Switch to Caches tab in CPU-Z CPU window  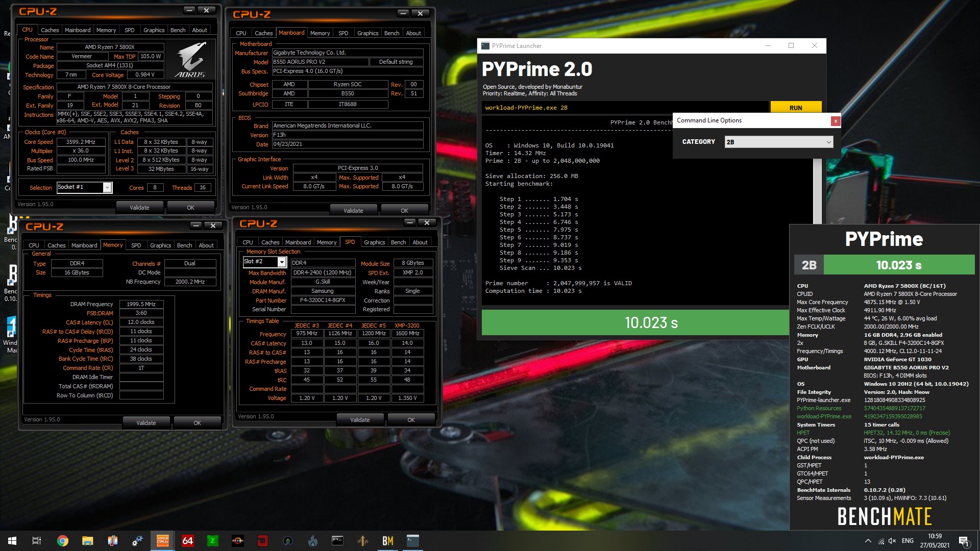[50, 30]
